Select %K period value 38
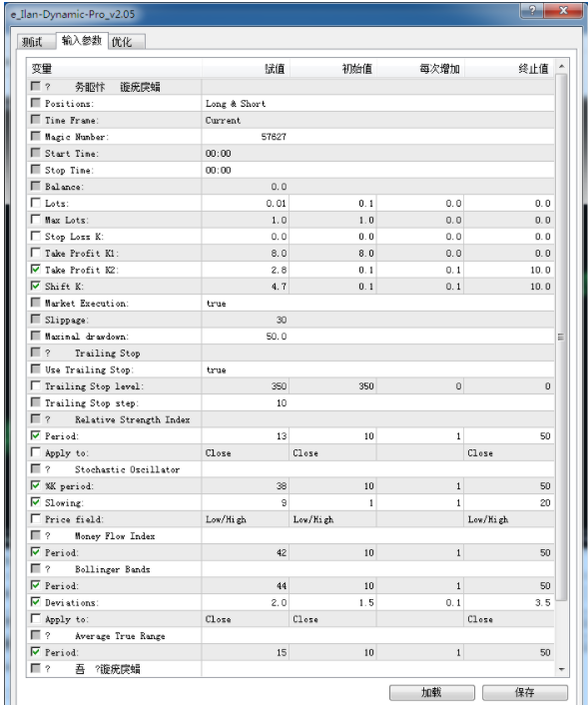The height and width of the screenshot is (705, 588). point(282,486)
